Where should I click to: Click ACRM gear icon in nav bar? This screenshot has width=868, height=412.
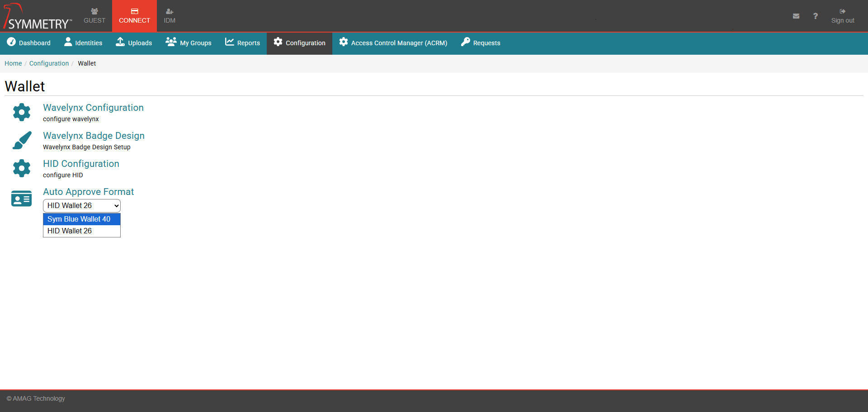344,42
